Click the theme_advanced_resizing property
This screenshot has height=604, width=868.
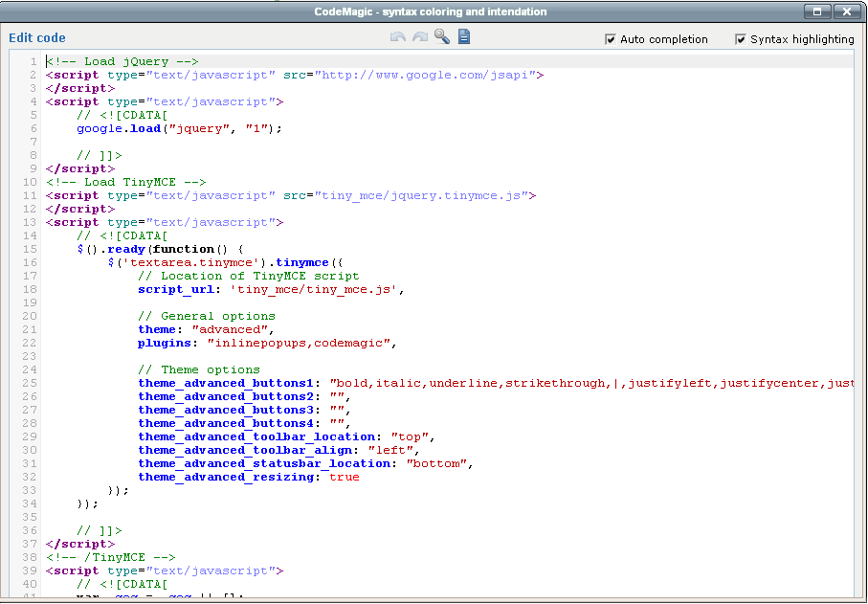tap(226, 478)
